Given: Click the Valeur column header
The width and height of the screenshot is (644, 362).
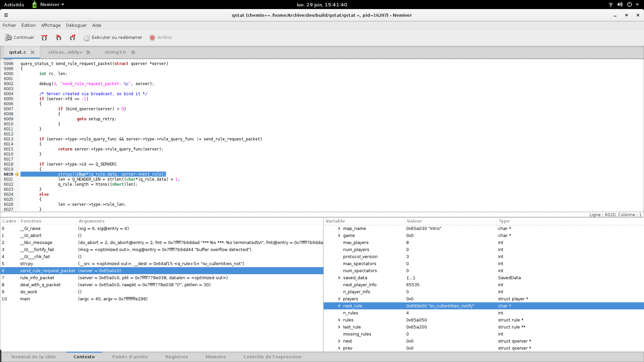Looking at the screenshot, I should click(x=450, y=221).
